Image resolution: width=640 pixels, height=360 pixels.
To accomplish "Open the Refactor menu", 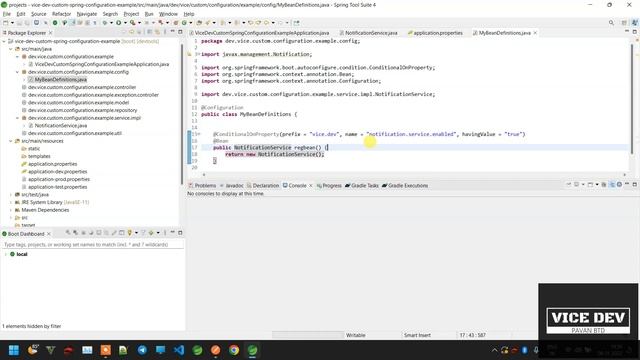I will [x=61, y=14].
